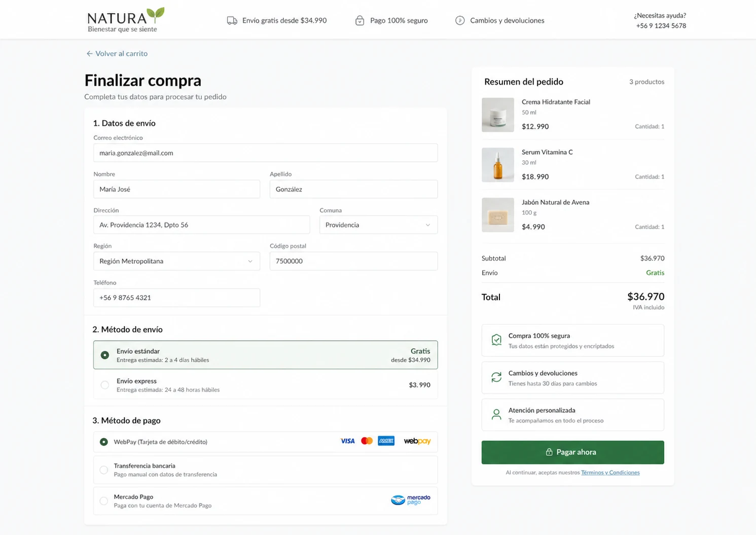Click the Visa card logo

click(348, 441)
